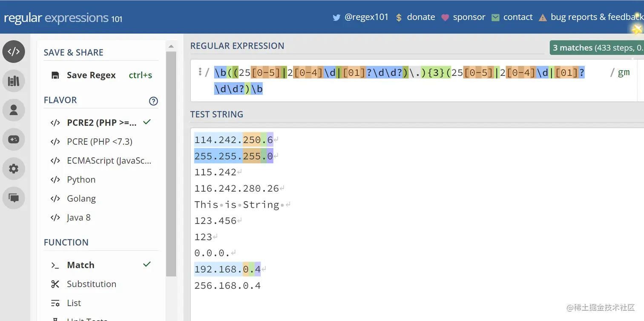
Task: Select the PCRE2 (PHP >=7.3) flavor
Action: 101,123
